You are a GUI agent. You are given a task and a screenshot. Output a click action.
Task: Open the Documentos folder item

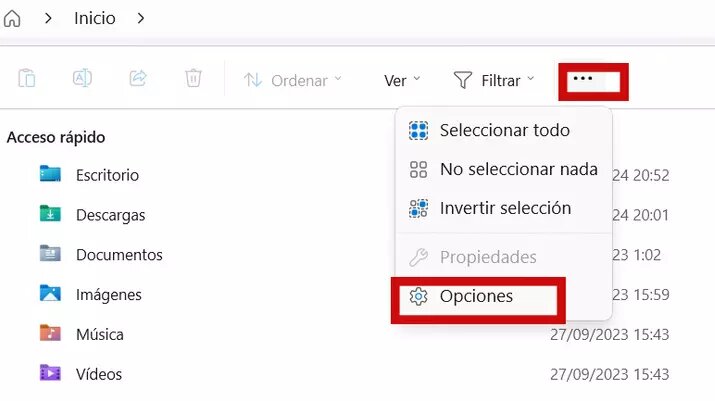(x=119, y=255)
